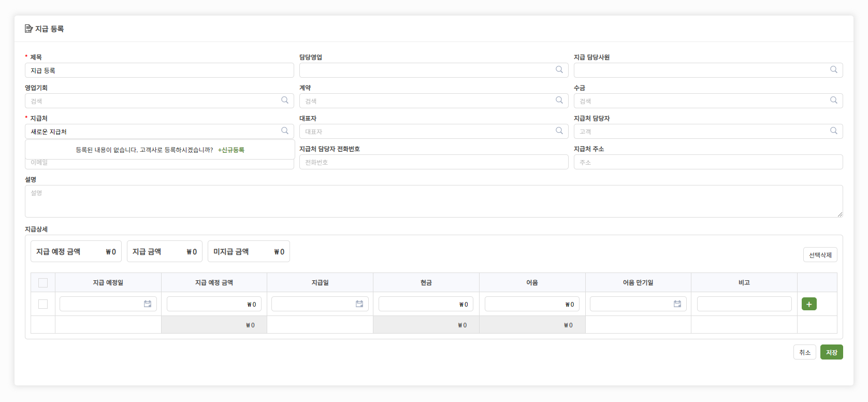Check the first payment row checkbox

click(43, 304)
